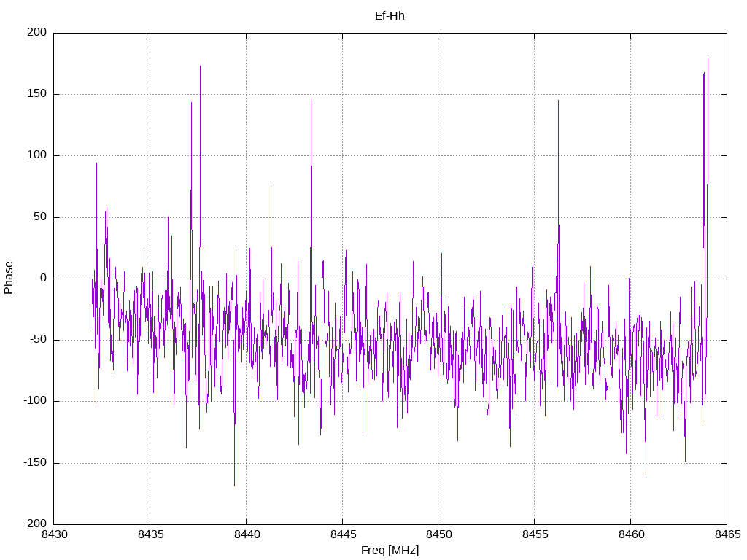Click the y-axis tick label 200
This screenshot has height=560, width=747.
(37, 32)
